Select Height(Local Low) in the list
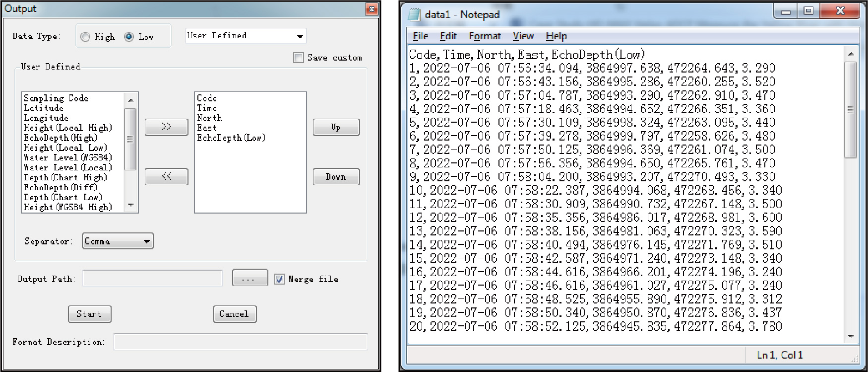Screen dimensions: 868x372 tap(65, 148)
